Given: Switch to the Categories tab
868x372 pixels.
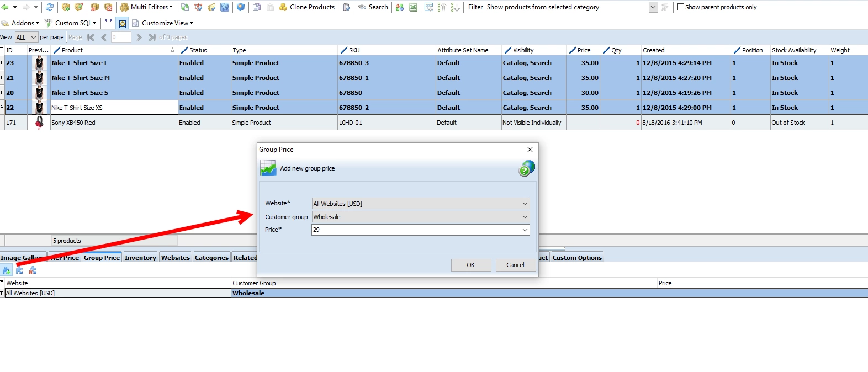Looking at the screenshot, I should pos(211,258).
